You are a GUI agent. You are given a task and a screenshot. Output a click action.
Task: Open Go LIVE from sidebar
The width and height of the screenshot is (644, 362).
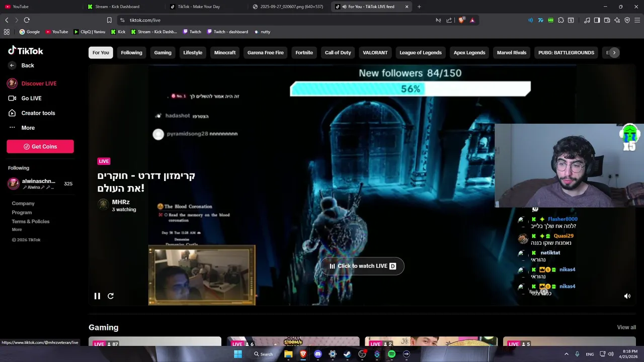pyautogui.click(x=25, y=98)
